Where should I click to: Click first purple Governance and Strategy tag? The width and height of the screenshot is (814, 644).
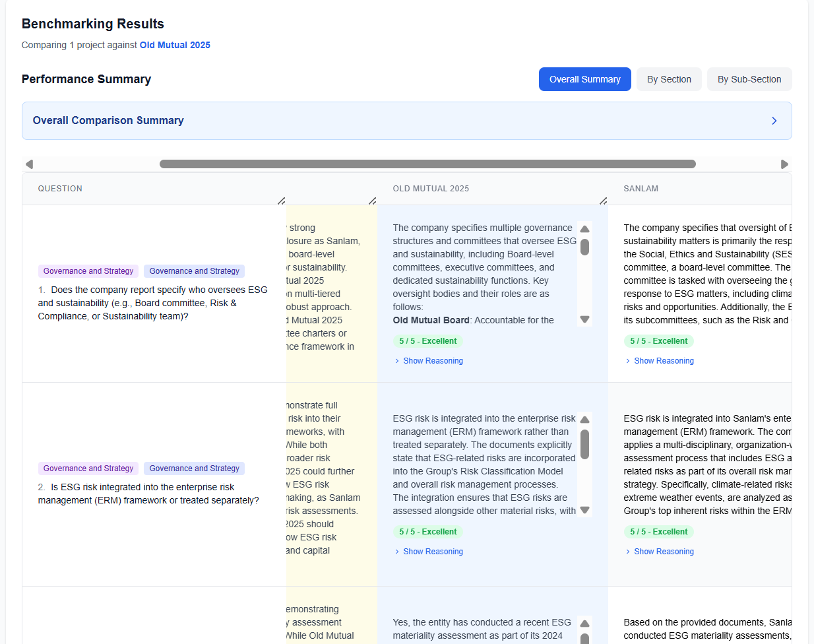(88, 271)
